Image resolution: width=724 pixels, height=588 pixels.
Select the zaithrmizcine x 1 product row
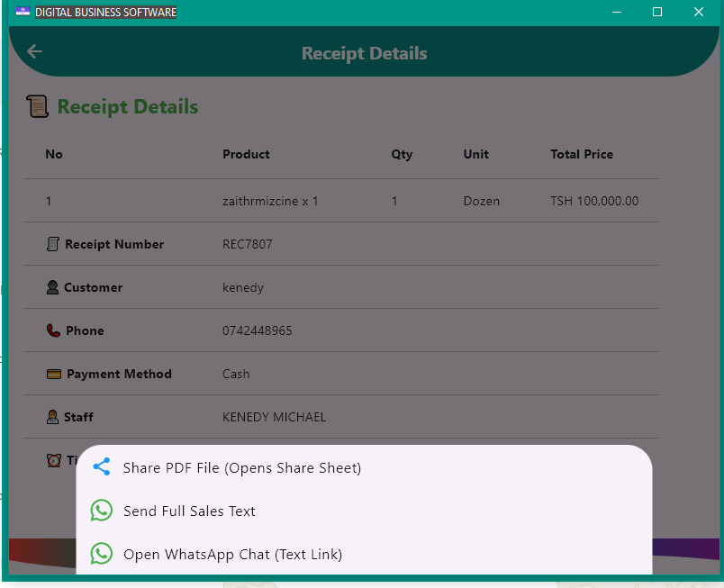[270, 201]
